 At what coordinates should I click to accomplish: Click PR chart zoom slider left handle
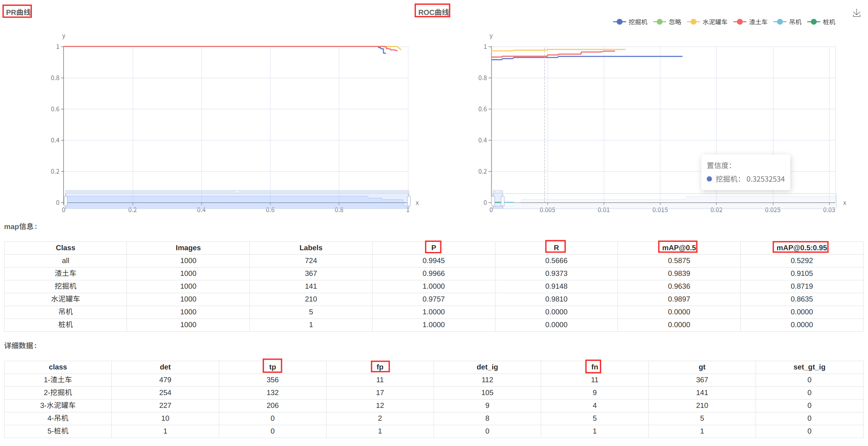[x=66, y=201]
